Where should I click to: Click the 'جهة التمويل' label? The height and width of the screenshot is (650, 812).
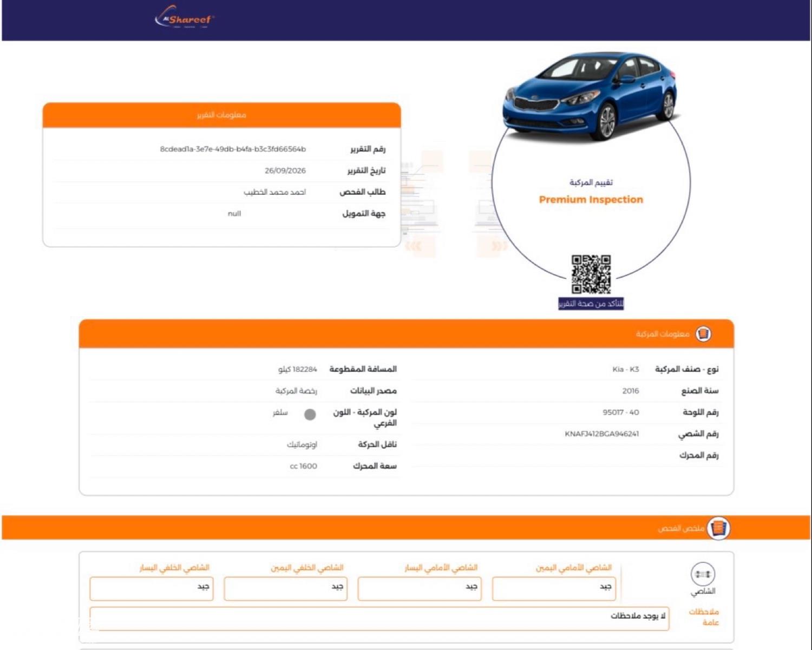(x=364, y=214)
